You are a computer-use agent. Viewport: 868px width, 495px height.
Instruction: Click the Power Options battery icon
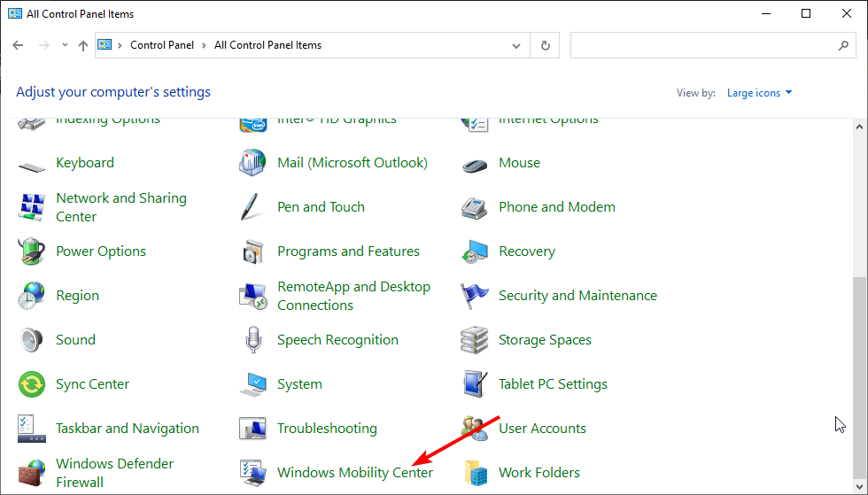tap(32, 251)
